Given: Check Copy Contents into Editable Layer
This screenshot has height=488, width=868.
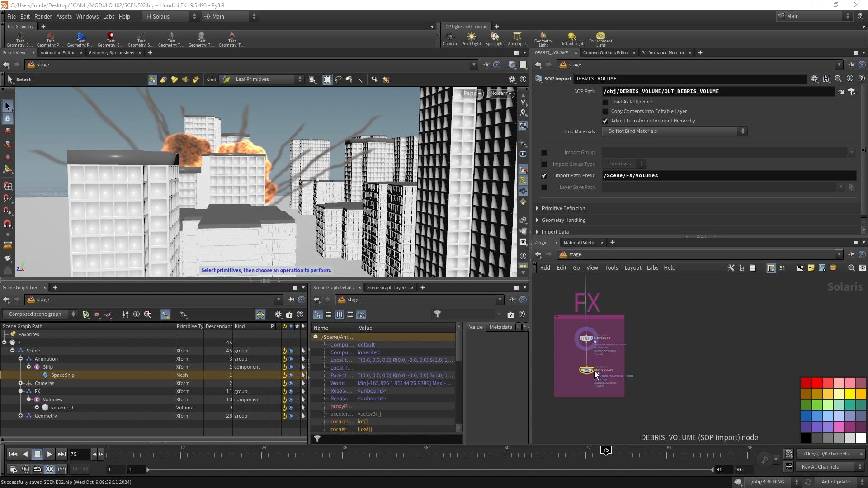Looking at the screenshot, I should pyautogui.click(x=605, y=111).
